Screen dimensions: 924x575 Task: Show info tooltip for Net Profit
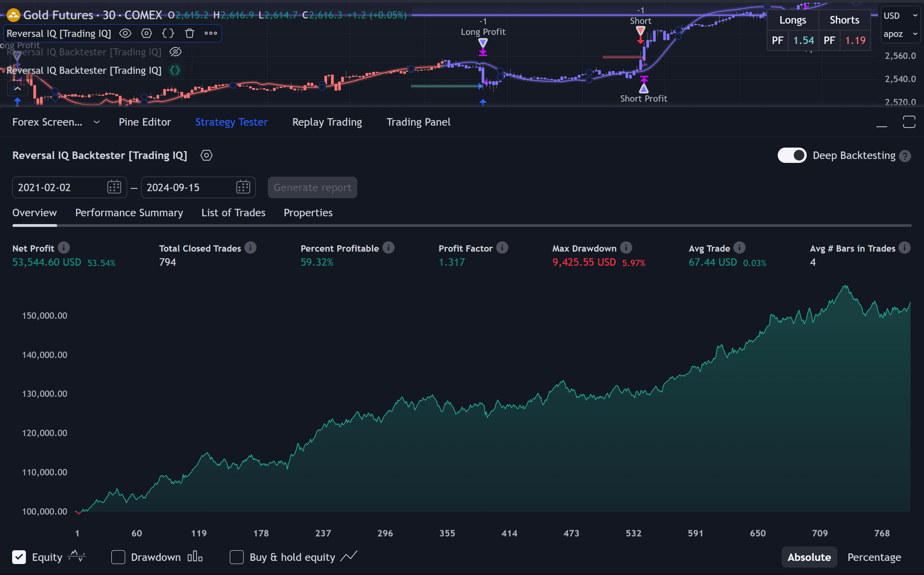click(64, 248)
